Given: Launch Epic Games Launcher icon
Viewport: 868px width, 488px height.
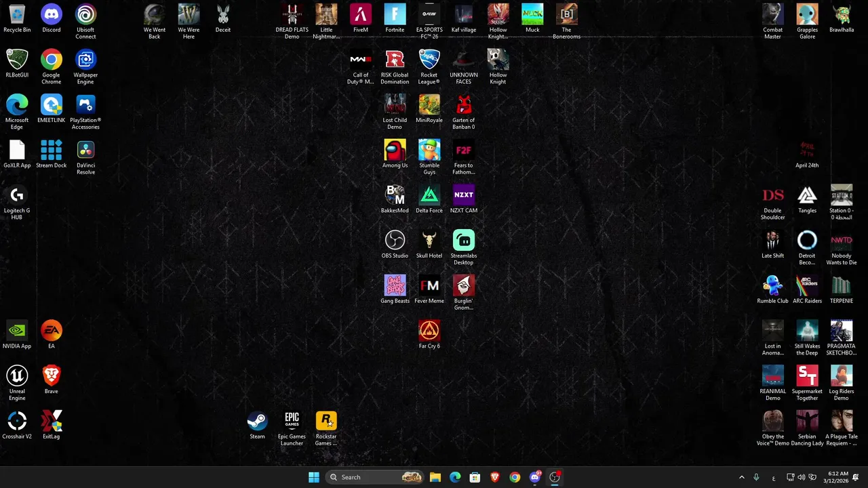Looking at the screenshot, I should (x=292, y=428).
